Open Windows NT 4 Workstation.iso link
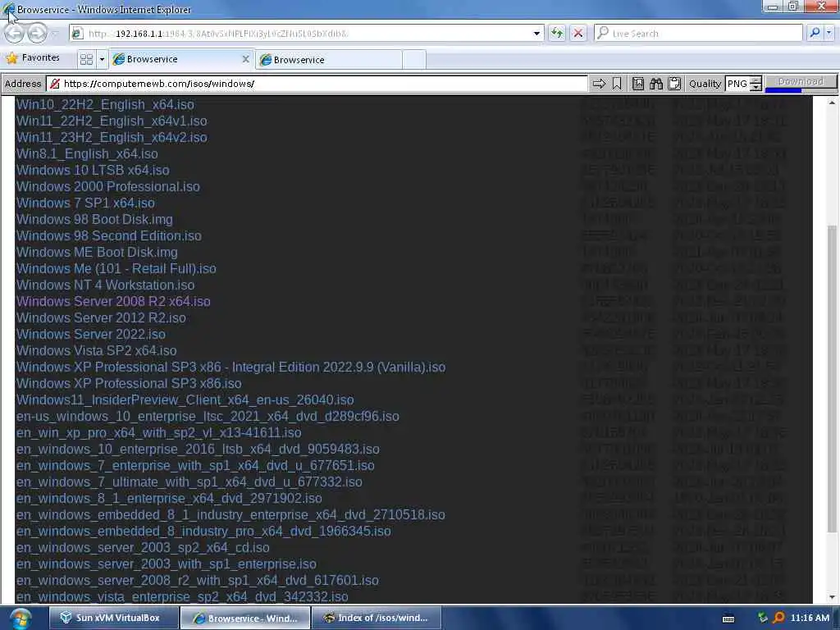The image size is (840, 630). click(x=106, y=285)
